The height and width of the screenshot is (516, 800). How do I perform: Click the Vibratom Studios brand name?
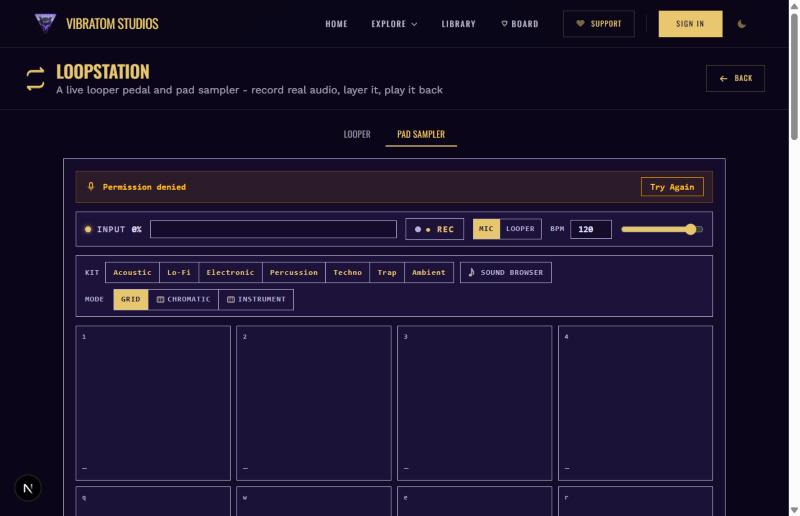point(112,23)
